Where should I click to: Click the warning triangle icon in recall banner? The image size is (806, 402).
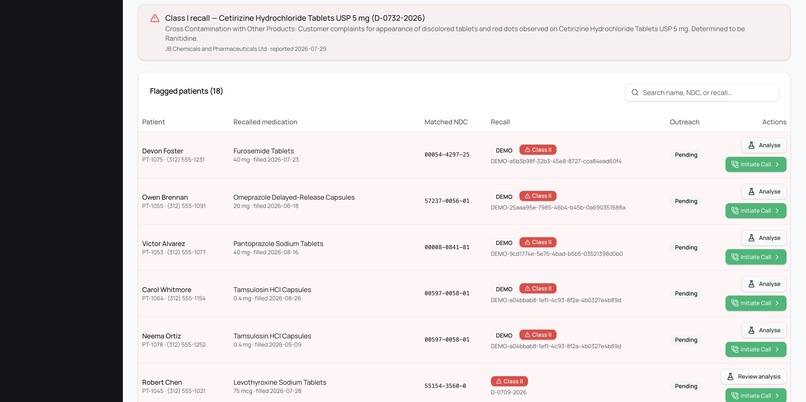pos(155,18)
